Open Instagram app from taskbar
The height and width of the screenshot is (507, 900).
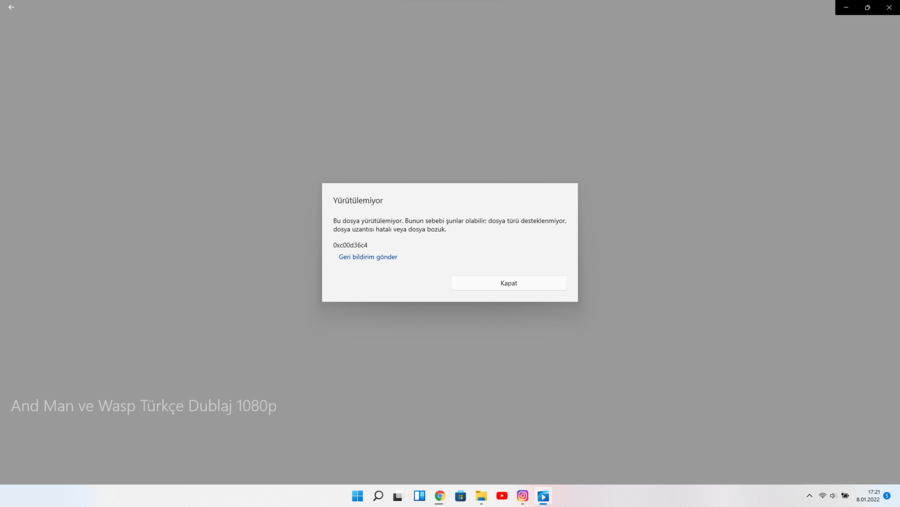522,496
